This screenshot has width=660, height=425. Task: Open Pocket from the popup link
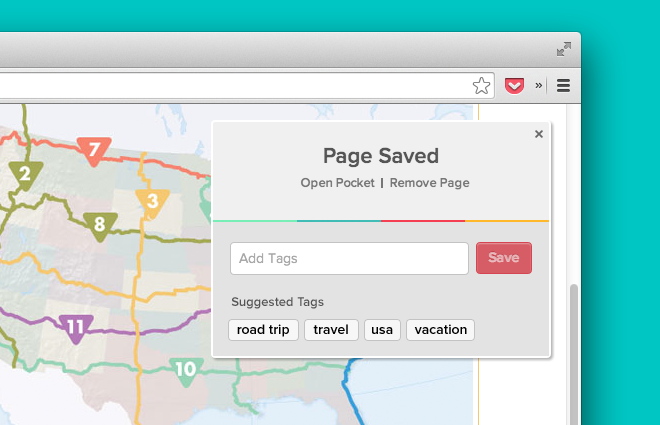click(338, 183)
